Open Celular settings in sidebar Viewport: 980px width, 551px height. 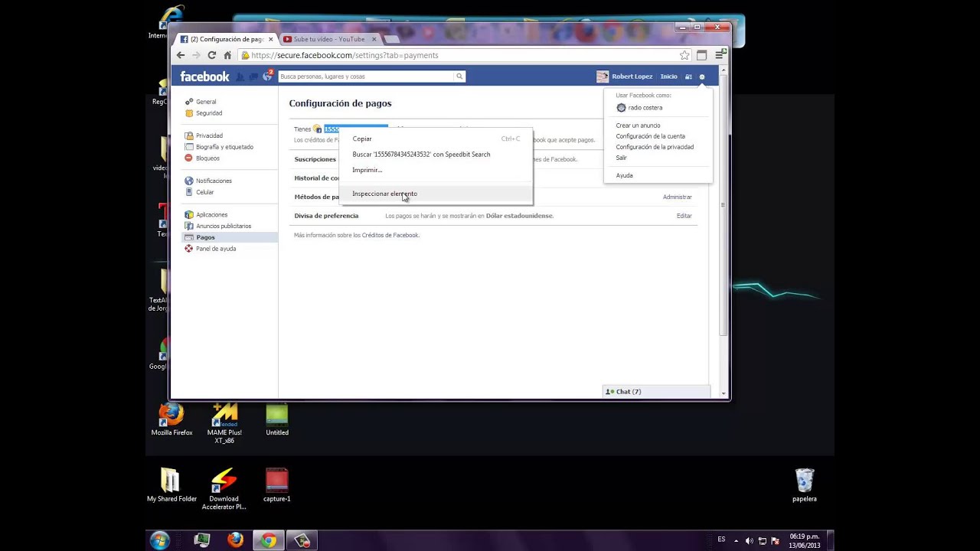click(x=204, y=192)
